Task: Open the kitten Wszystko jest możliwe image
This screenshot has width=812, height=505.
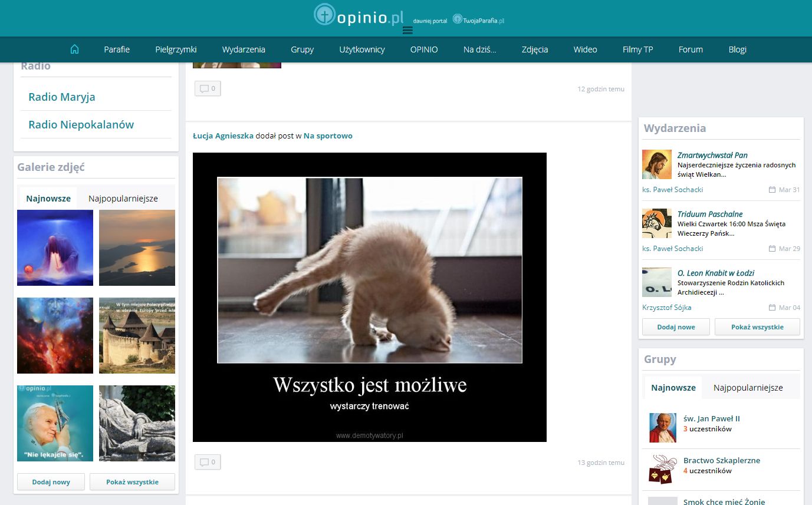Action: (370, 297)
